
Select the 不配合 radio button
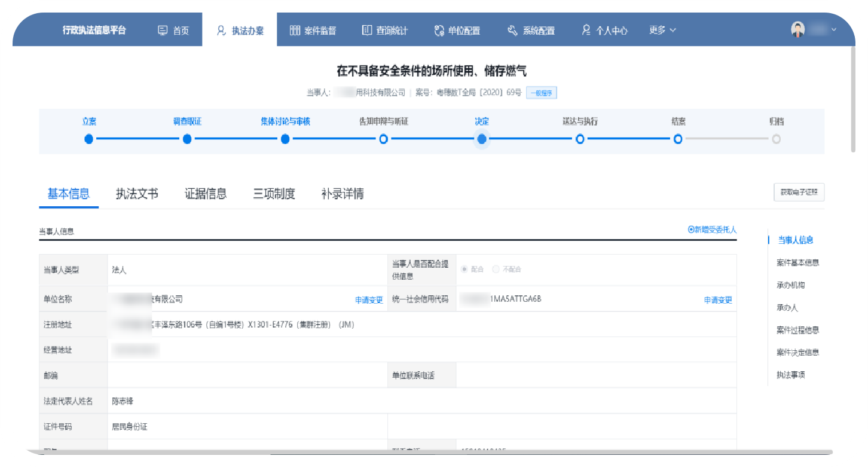pos(496,270)
